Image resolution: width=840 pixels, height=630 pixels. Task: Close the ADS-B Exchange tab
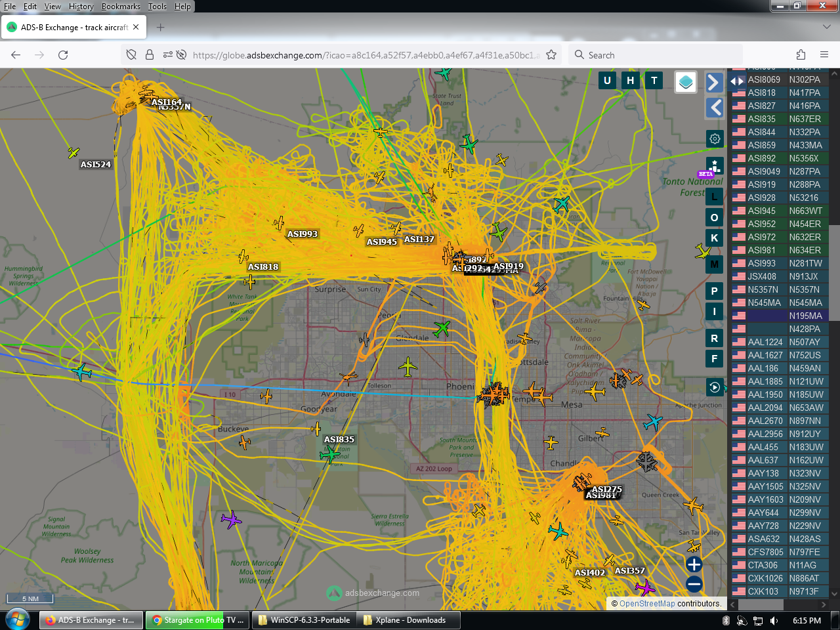(136, 28)
